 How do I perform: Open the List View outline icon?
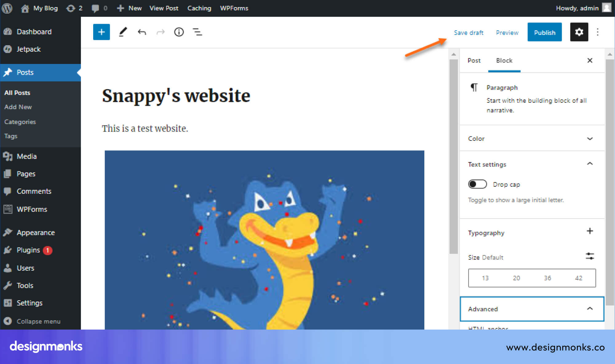tap(197, 32)
